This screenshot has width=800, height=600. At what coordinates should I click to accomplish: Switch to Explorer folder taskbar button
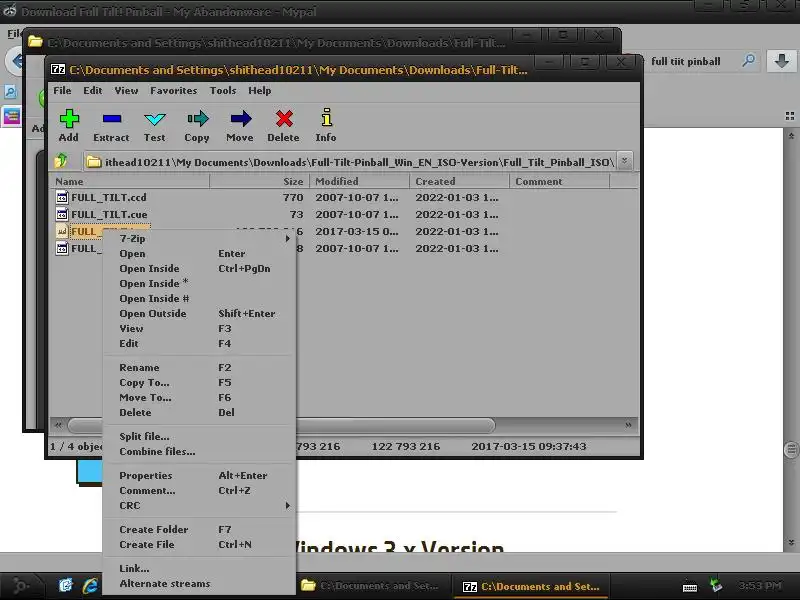tap(373, 586)
